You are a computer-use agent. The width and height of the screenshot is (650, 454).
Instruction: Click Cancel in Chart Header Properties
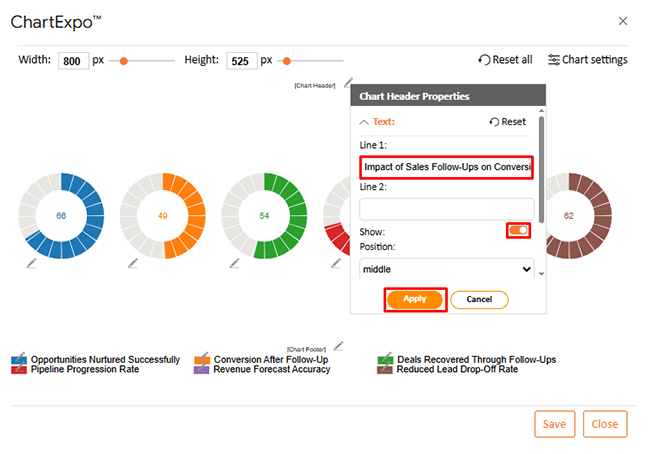click(x=479, y=299)
